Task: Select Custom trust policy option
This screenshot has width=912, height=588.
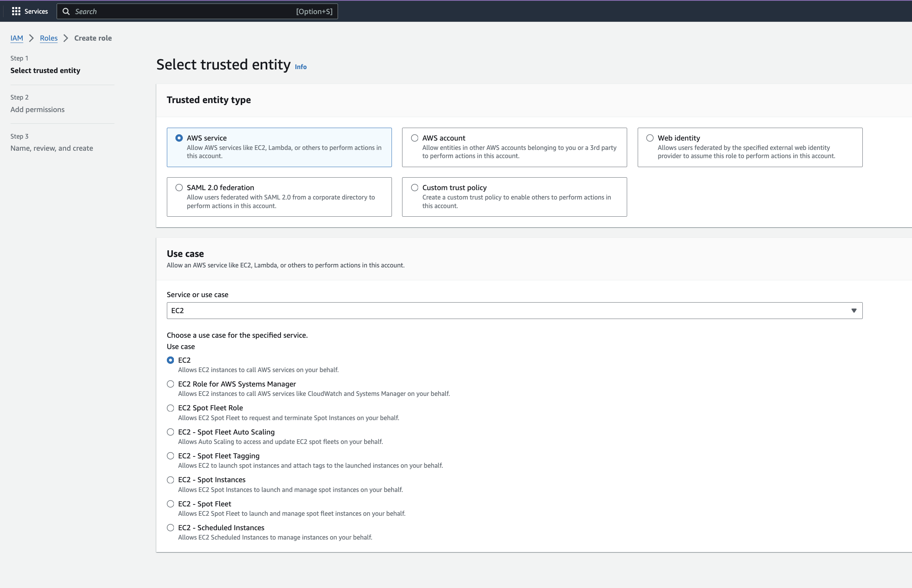Action: [415, 187]
